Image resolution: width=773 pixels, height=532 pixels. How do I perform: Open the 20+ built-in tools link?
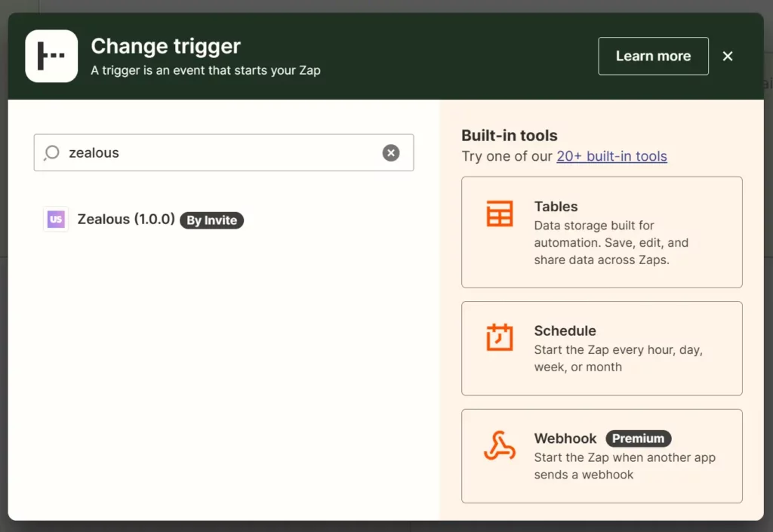pyautogui.click(x=611, y=156)
